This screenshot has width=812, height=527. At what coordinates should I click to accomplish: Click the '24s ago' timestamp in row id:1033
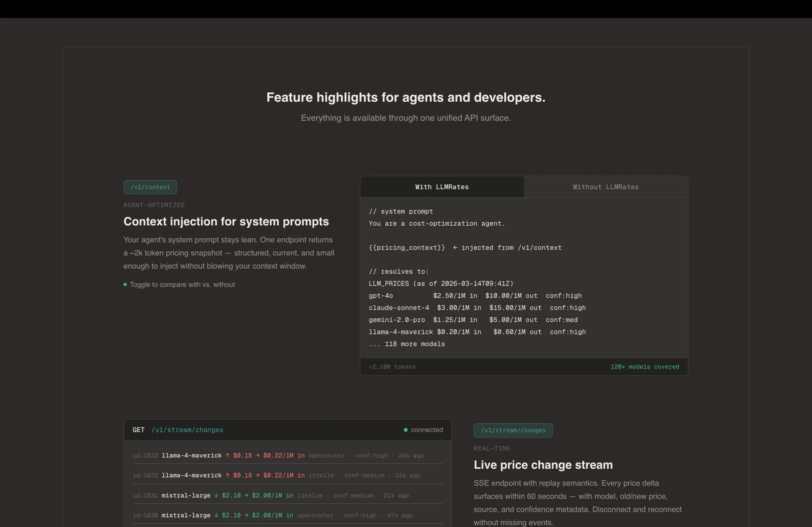(411, 456)
